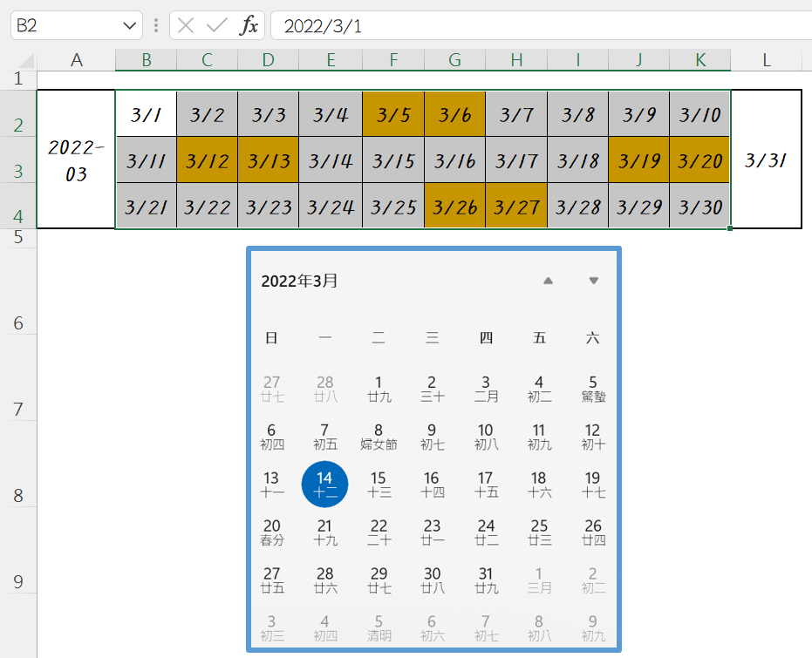Click calendar date 3 二月
This screenshot has height=658, width=812.
tap(486, 389)
